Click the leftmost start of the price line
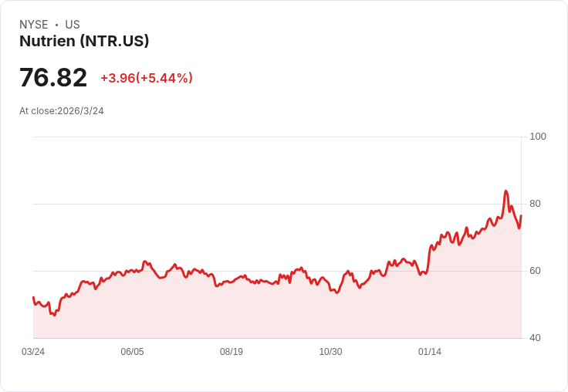 [33, 297]
